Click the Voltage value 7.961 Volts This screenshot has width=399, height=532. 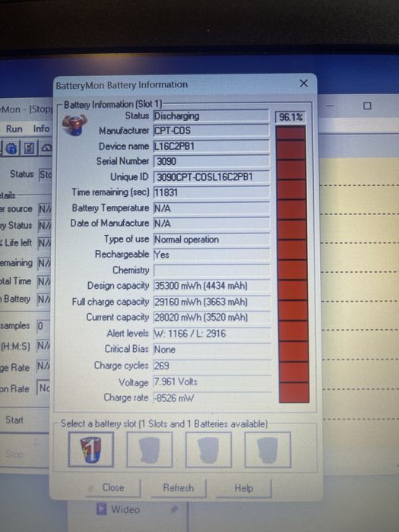point(212,382)
